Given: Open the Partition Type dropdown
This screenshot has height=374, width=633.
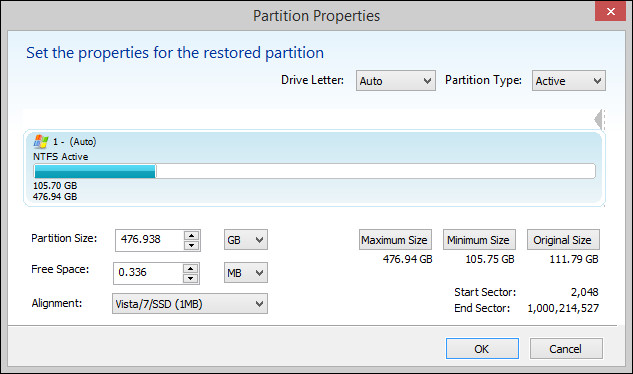Looking at the screenshot, I should coord(568,81).
